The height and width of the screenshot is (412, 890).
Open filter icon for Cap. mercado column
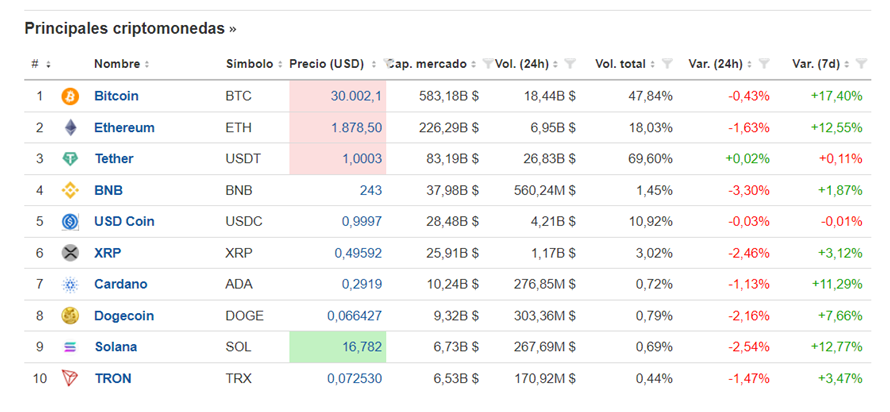487,64
